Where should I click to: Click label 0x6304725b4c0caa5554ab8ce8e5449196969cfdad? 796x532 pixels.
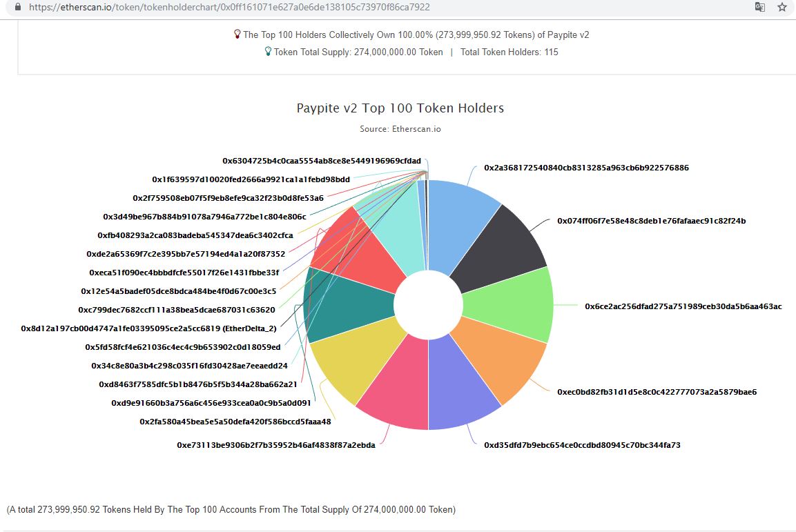pyautogui.click(x=322, y=161)
